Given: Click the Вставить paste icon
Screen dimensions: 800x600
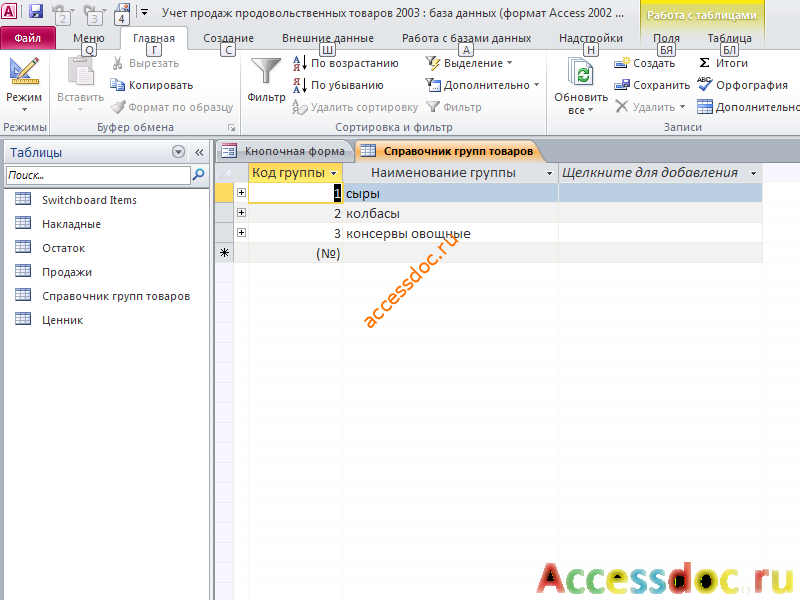Looking at the screenshot, I should click(x=80, y=71).
